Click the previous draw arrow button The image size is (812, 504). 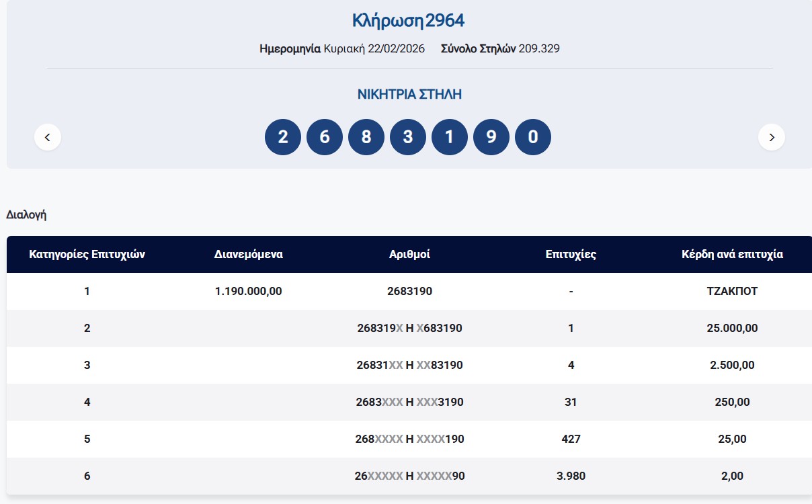(48, 137)
